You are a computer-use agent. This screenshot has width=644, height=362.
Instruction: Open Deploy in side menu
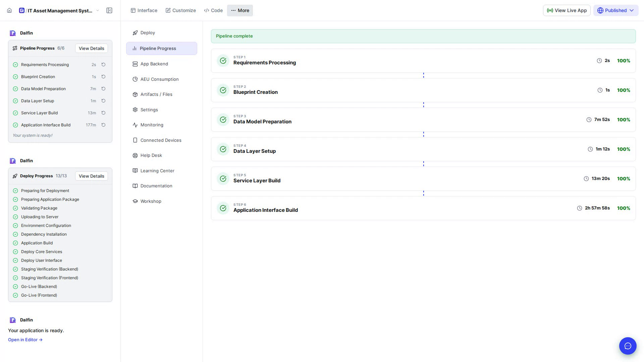161,33
